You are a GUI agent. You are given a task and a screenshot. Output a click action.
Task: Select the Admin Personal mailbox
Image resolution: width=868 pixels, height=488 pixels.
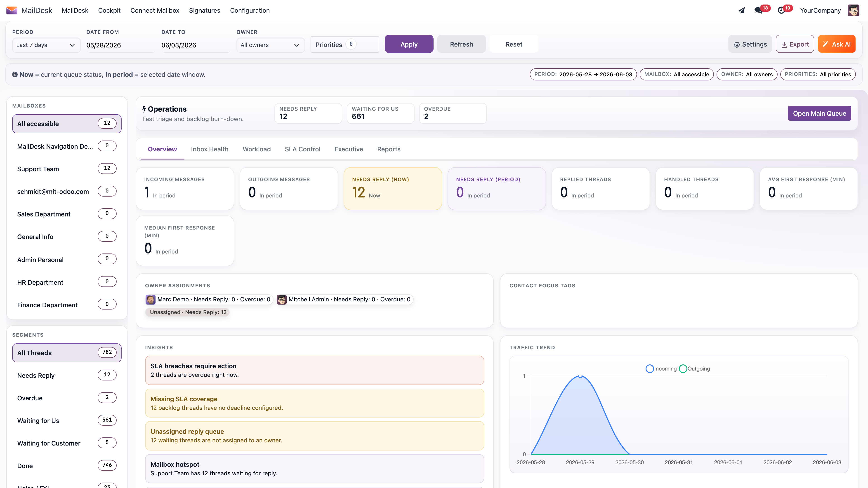click(x=67, y=259)
